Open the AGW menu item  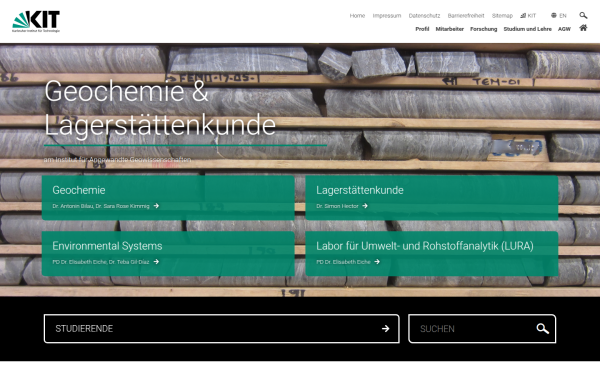[x=564, y=29]
